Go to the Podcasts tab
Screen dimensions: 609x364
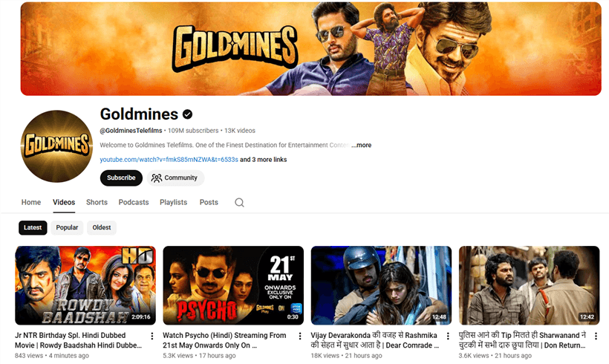(x=134, y=202)
